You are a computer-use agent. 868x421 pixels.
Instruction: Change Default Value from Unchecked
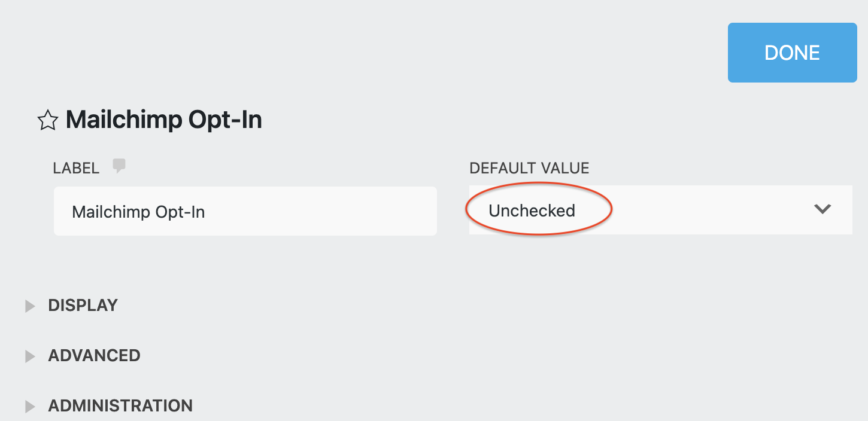tap(658, 210)
